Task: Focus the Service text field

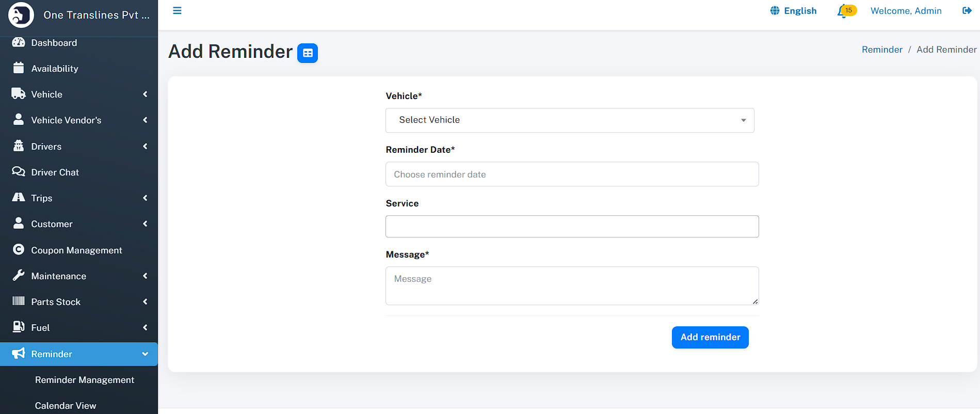Action: [x=572, y=227]
